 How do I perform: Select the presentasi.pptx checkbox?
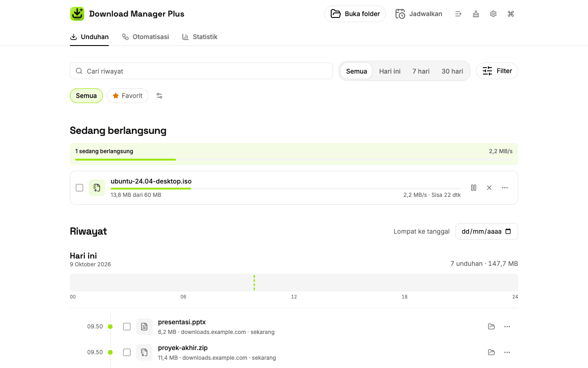[x=127, y=327]
